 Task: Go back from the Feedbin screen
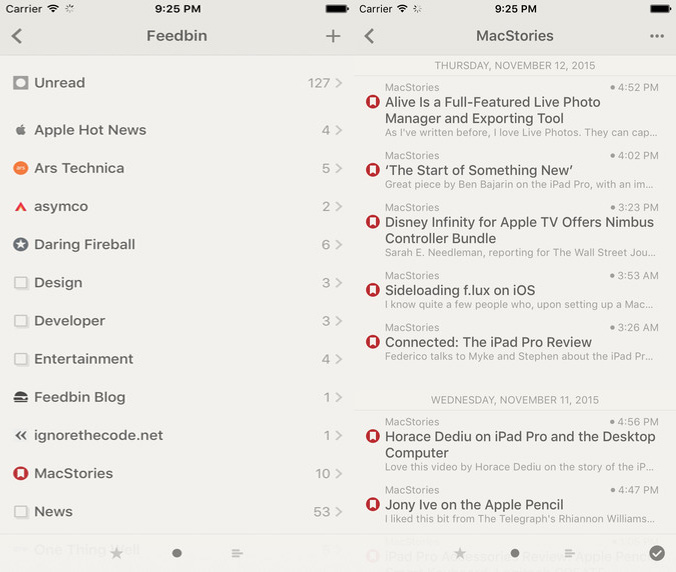tap(17, 36)
